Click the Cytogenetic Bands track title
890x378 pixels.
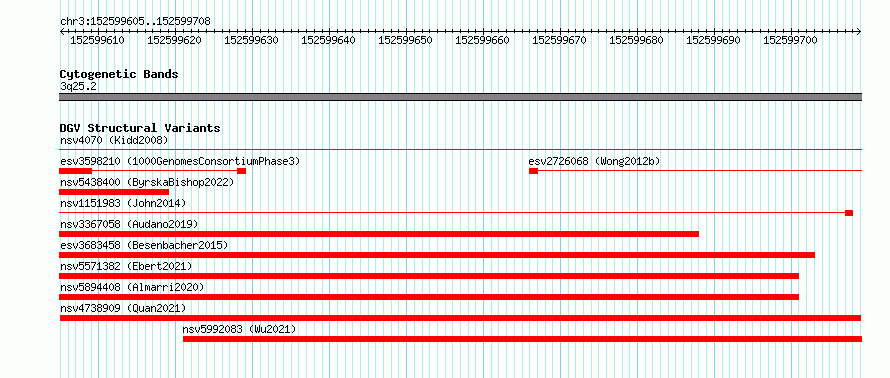[x=119, y=74]
